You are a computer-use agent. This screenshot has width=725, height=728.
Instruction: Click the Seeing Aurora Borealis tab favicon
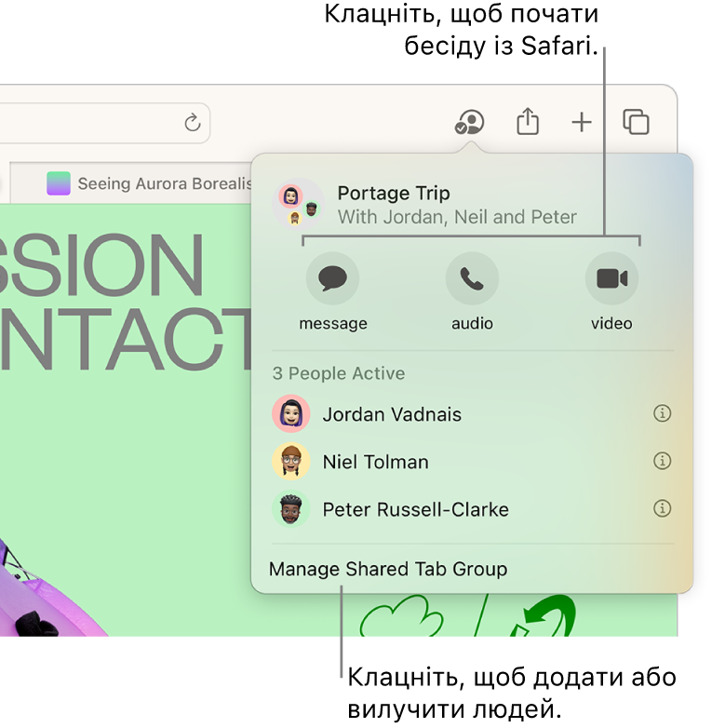point(59,182)
